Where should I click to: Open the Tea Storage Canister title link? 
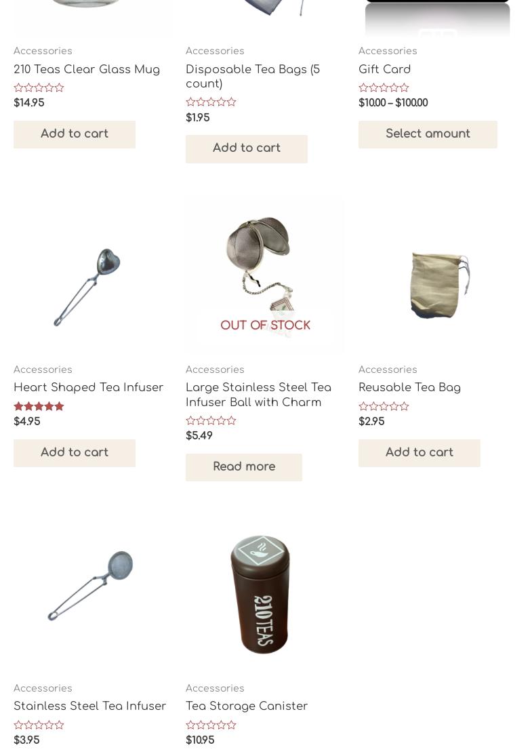(246, 706)
